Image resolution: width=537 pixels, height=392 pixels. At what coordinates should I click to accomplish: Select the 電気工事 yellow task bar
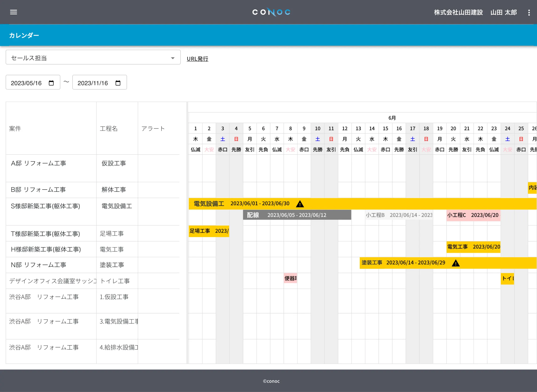pyautogui.click(x=473, y=247)
